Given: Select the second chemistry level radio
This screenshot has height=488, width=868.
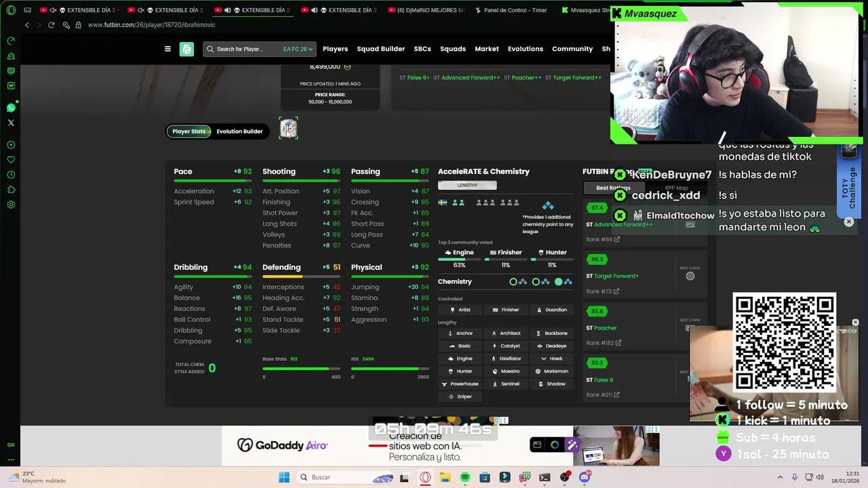Looking at the screenshot, I should tap(536, 281).
